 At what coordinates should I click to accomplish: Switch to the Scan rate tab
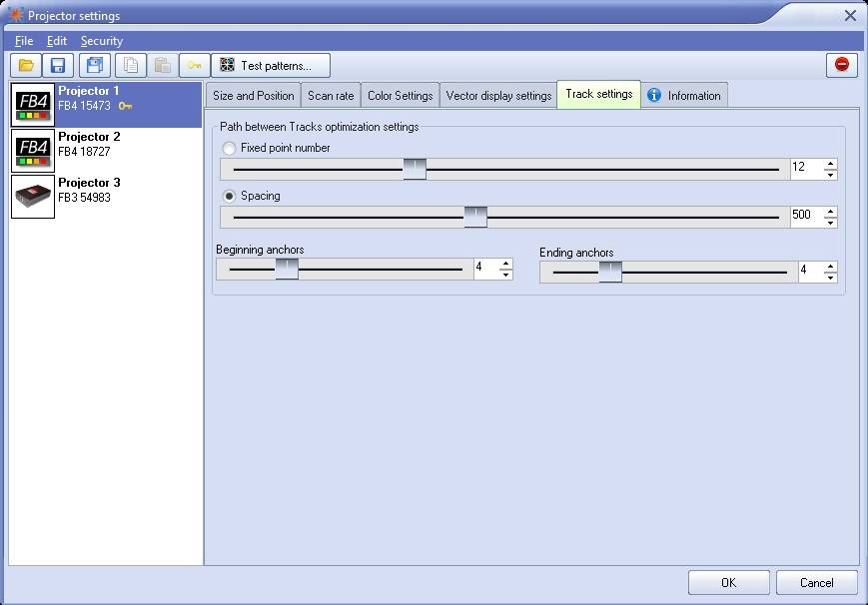click(331, 96)
